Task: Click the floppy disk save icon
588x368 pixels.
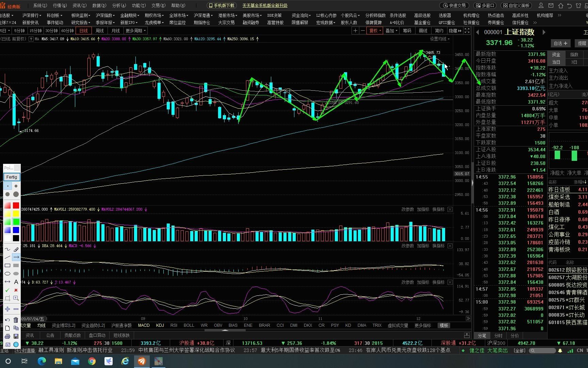Action: point(16,336)
